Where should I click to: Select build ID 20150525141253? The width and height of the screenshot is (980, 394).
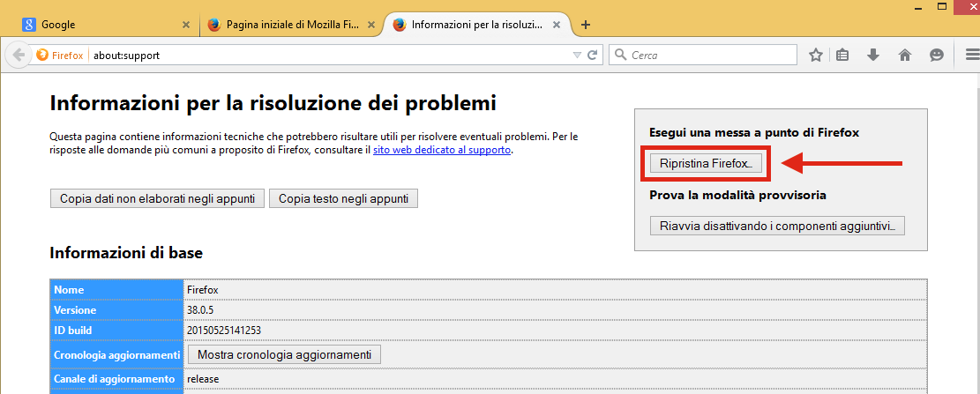click(x=224, y=330)
